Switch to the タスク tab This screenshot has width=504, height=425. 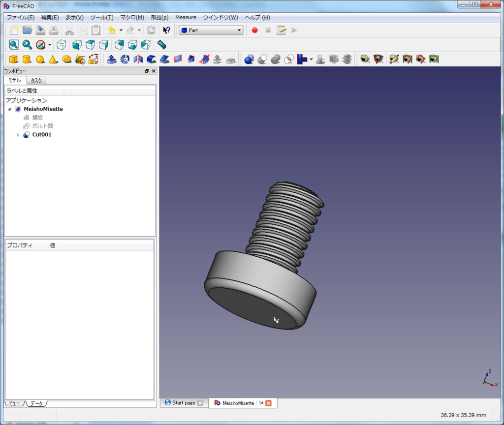(x=36, y=80)
